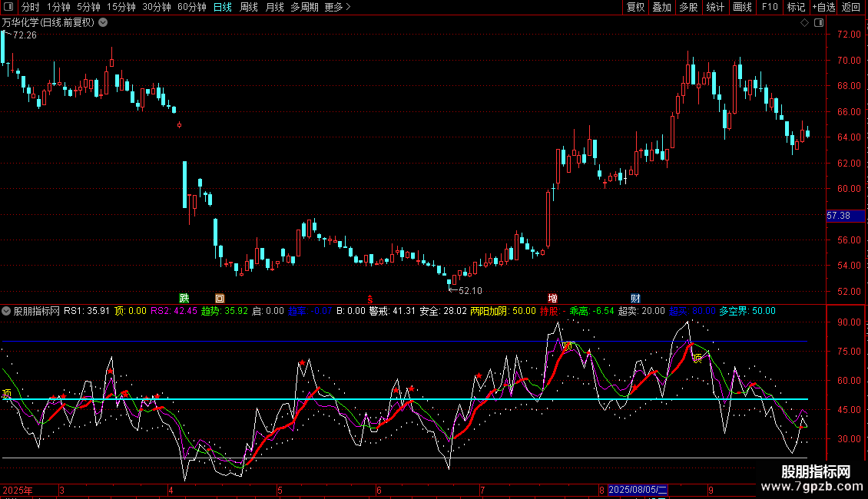This screenshot has width=868, height=499.
Task: Click the 乖离: -6.54 value
Action: point(591,312)
